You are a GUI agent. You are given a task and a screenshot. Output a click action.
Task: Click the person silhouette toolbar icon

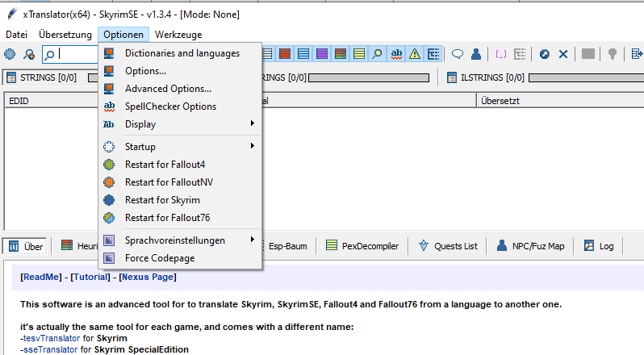pyautogui.click(x=476, y=54)
